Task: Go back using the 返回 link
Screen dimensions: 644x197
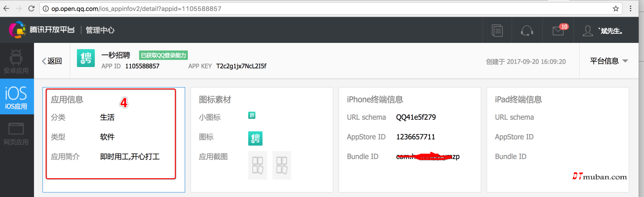Action: pos(52,61)
